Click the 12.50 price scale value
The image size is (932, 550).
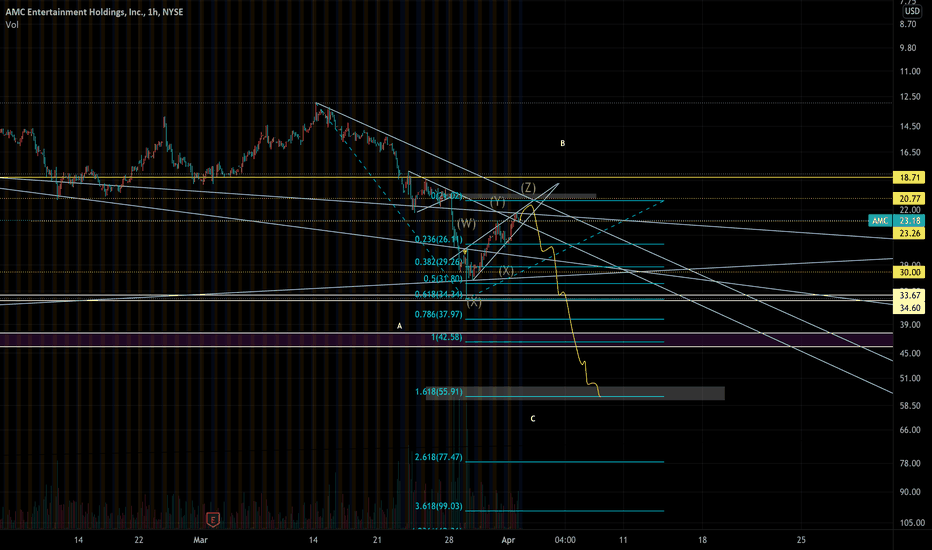[910, 96]
